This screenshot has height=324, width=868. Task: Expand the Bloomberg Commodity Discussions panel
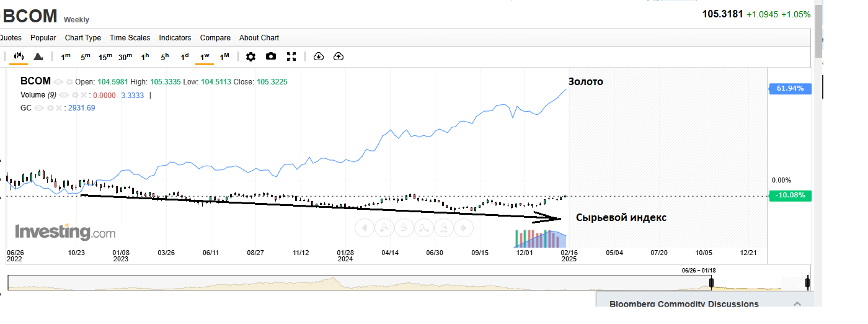pos(797,304)
